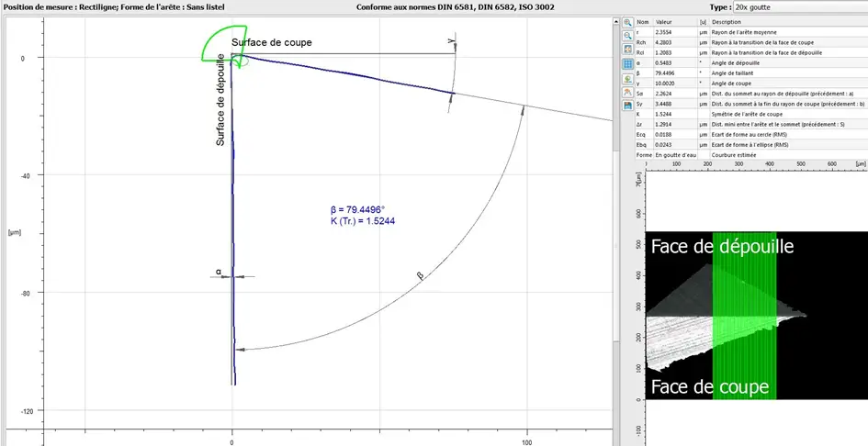Click the zoom out magnifier icon
Screen dimensions: 868x446
[628, 36]
